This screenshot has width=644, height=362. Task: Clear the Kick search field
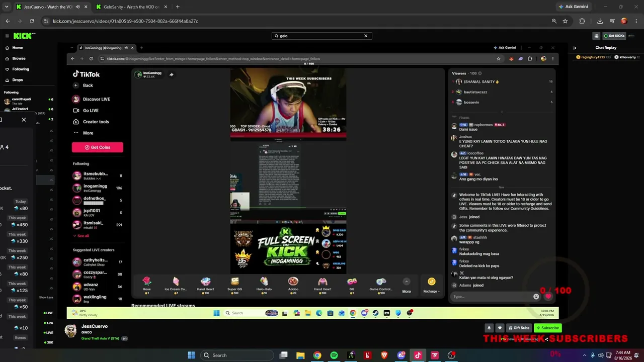coord(366,36)
